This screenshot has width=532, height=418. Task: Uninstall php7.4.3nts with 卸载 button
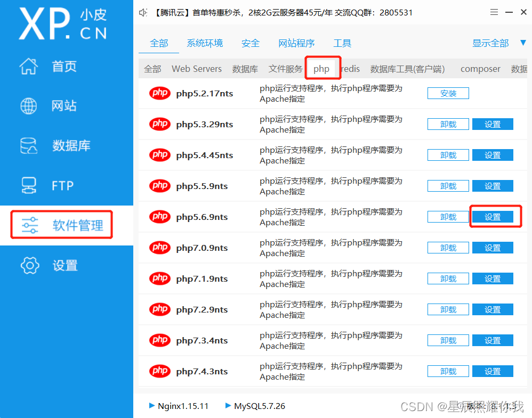pyautogui.click(x=448, y=371)
